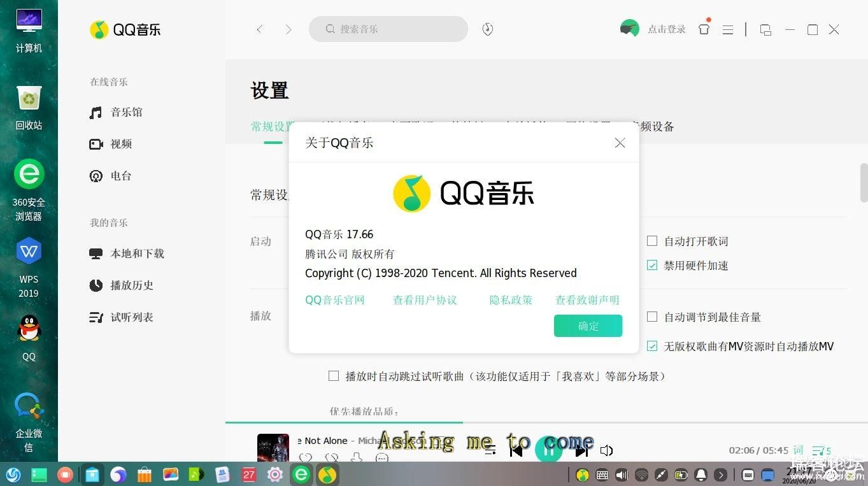Download the current song icon

click(357, 457)
